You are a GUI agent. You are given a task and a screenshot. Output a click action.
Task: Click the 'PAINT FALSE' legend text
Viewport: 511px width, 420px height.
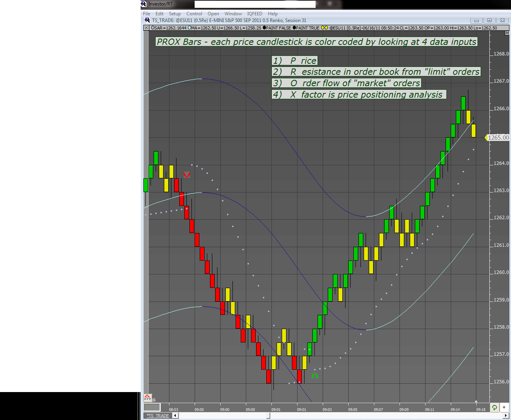coord(279,28)
